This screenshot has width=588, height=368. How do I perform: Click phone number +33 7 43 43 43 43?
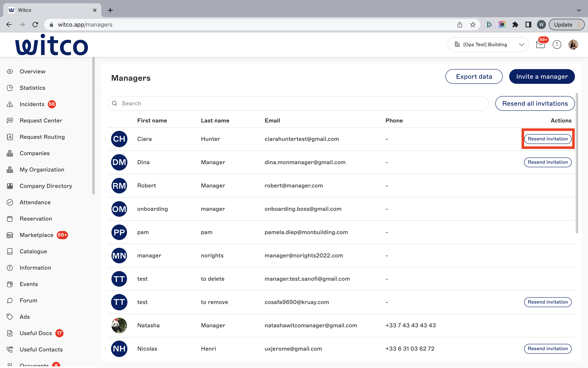pos(410,325)
